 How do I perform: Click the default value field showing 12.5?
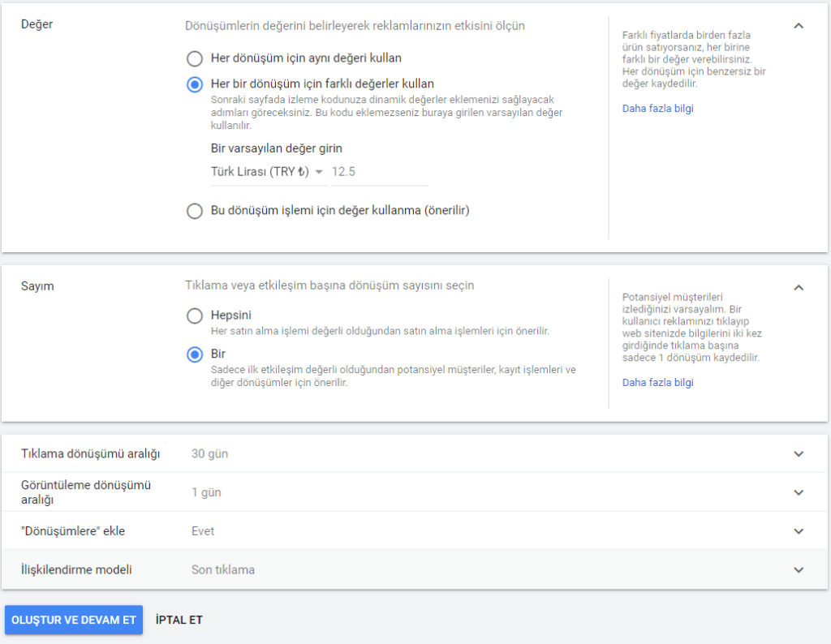click(x=380, y=172)
